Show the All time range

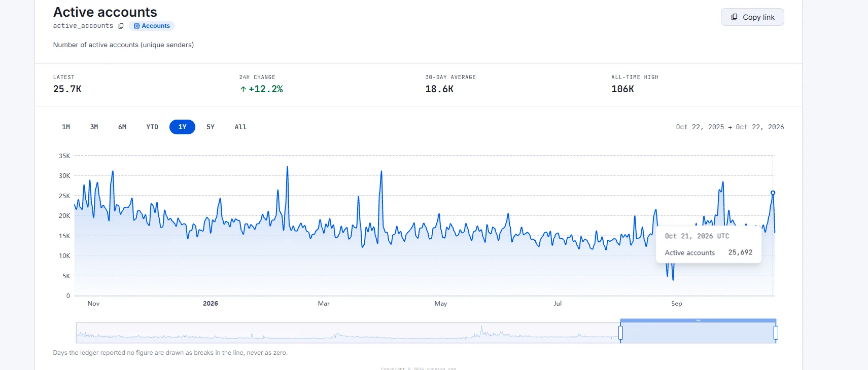240,127
